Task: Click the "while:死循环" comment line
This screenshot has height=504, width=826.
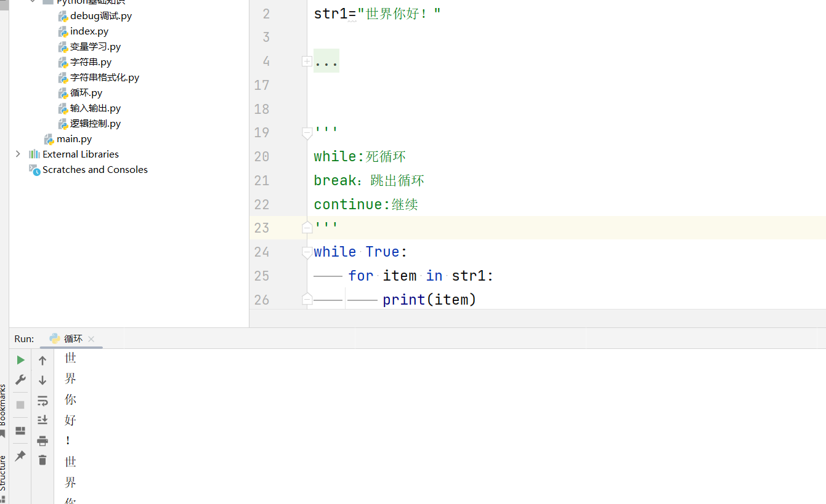Action: pyautogui.click(x=360, y=156)
